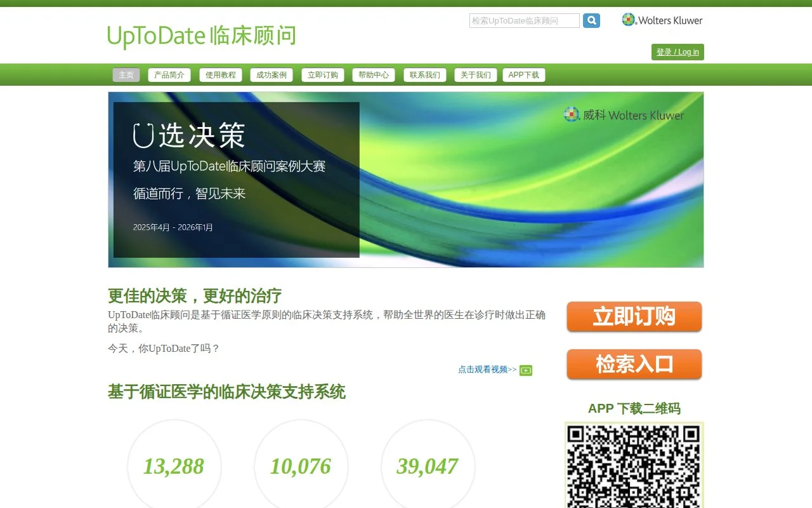The image size is (812, 508).
Task: Click the green video play icon
Action: 526,370
